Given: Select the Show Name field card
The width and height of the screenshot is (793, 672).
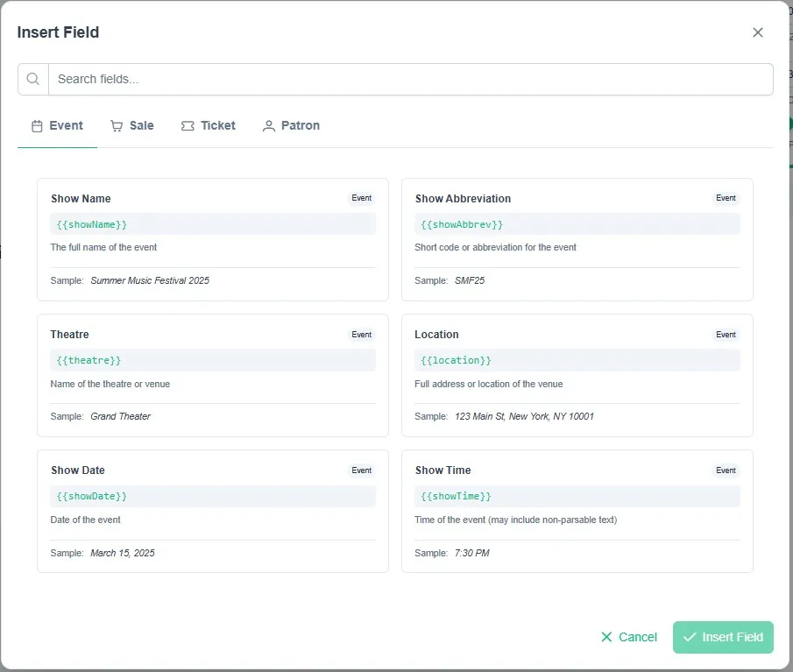Looking at the screenshot, I should click(x=213, y=240).
